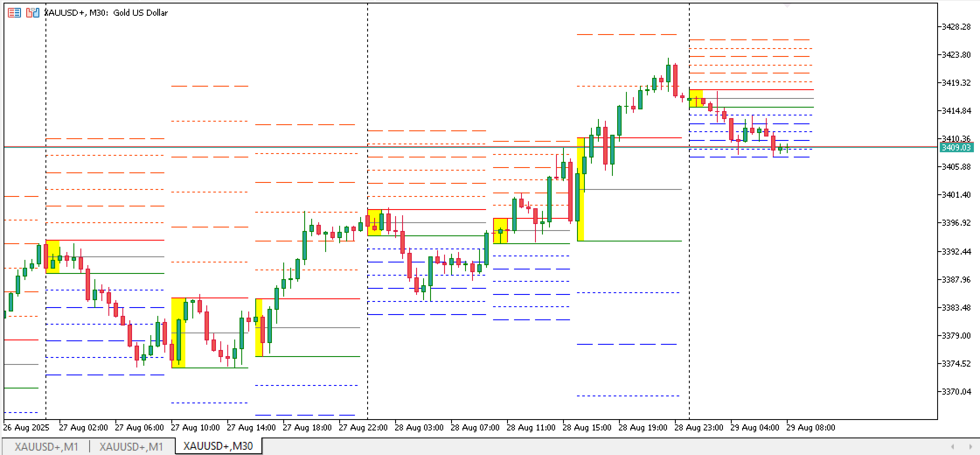Click the tab-scroll right arrow
The height and width of the screenshot is (455, 980).
[970, 446]
